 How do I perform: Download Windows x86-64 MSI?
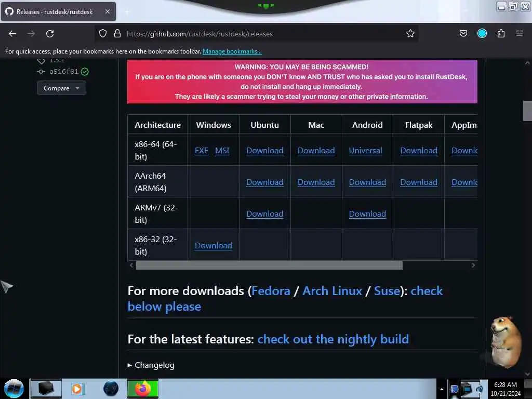pos(222,150)
